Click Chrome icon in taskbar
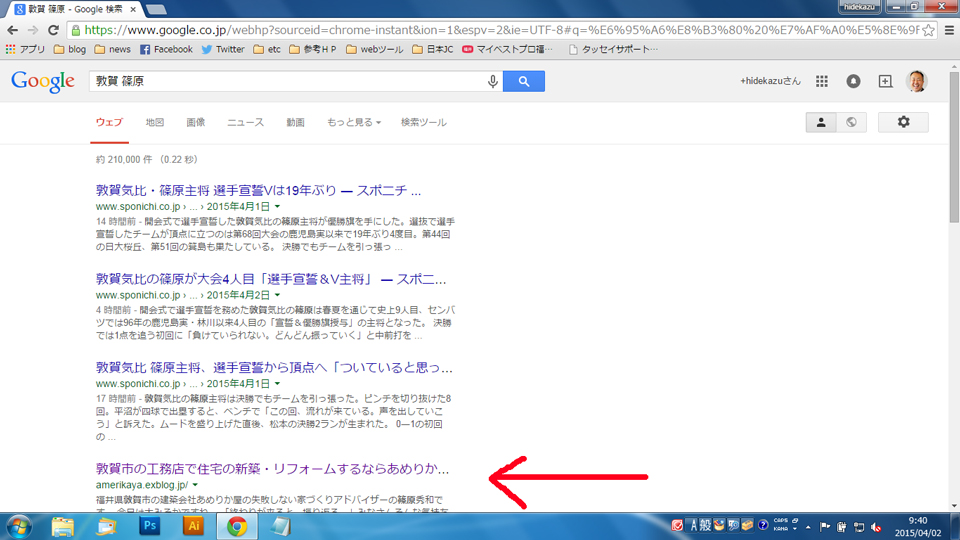 coord(237,527)
